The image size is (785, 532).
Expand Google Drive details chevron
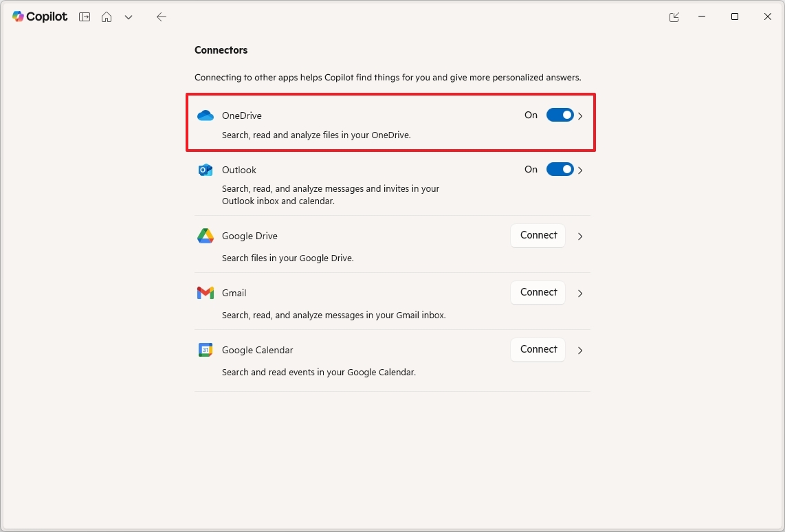tap(581, 236)
